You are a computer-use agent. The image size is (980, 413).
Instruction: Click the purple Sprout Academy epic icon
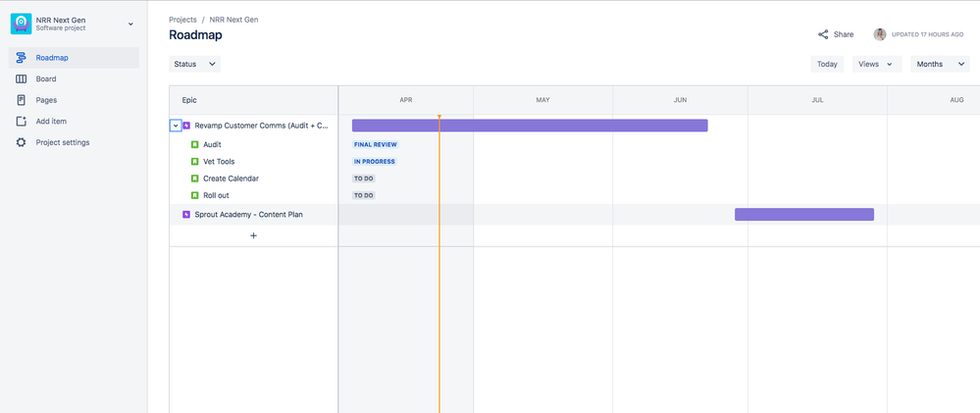pyautogui.click(x=186, y=214)
